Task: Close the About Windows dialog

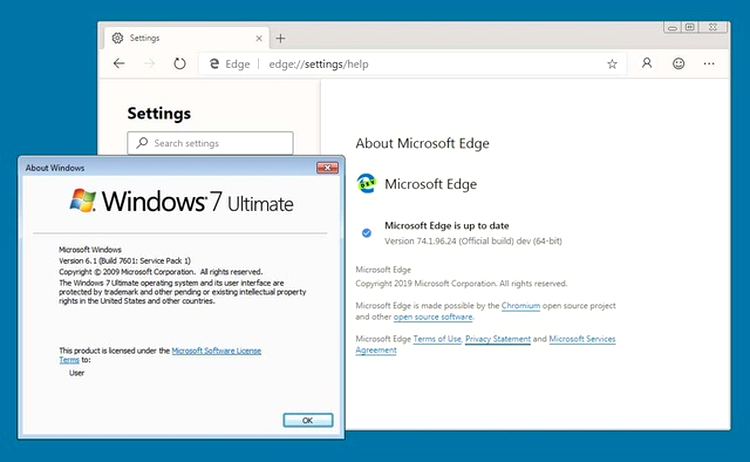Action: [327, 167]
